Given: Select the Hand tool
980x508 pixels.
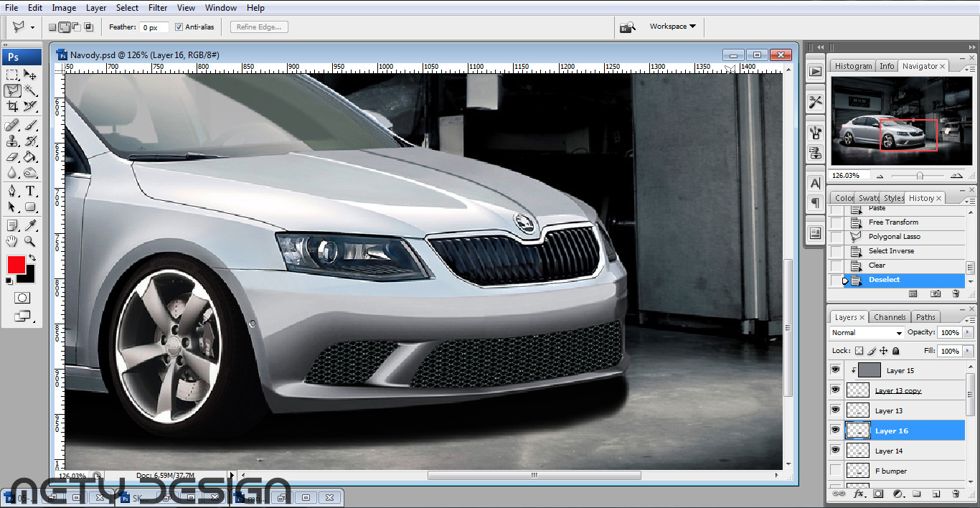Looking at the screenshot, I should coord(12,242).
